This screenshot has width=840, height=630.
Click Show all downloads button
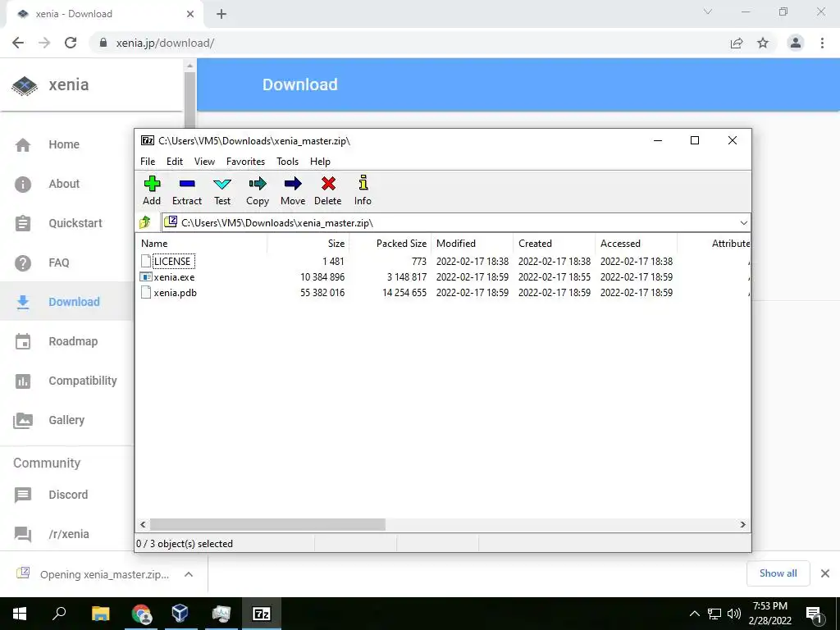pos(778,573)
